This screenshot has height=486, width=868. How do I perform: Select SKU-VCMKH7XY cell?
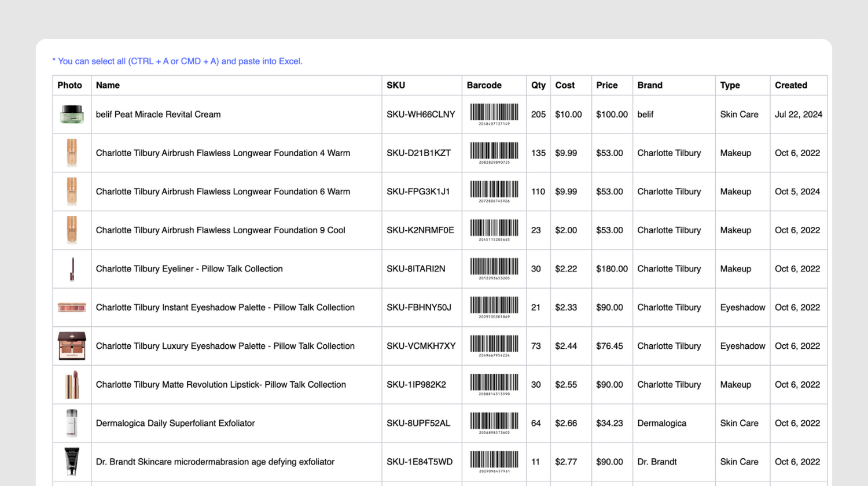[421, 346]
